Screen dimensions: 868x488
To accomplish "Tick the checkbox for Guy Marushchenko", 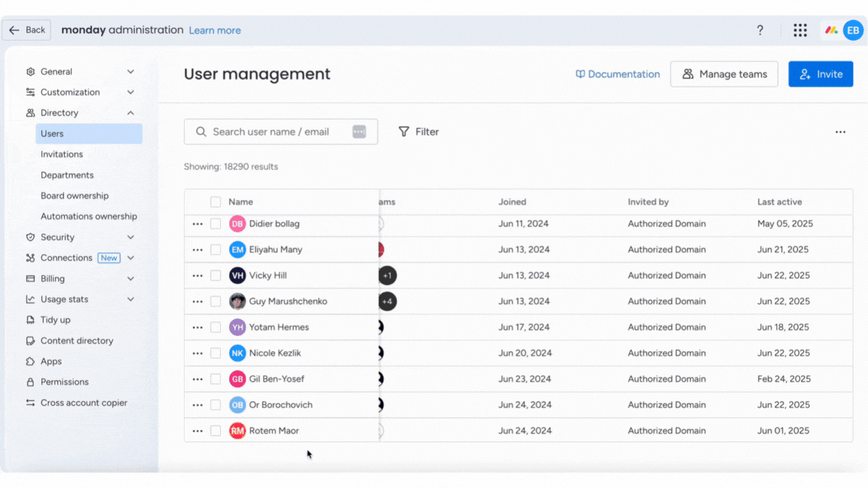I will [215, 301].
